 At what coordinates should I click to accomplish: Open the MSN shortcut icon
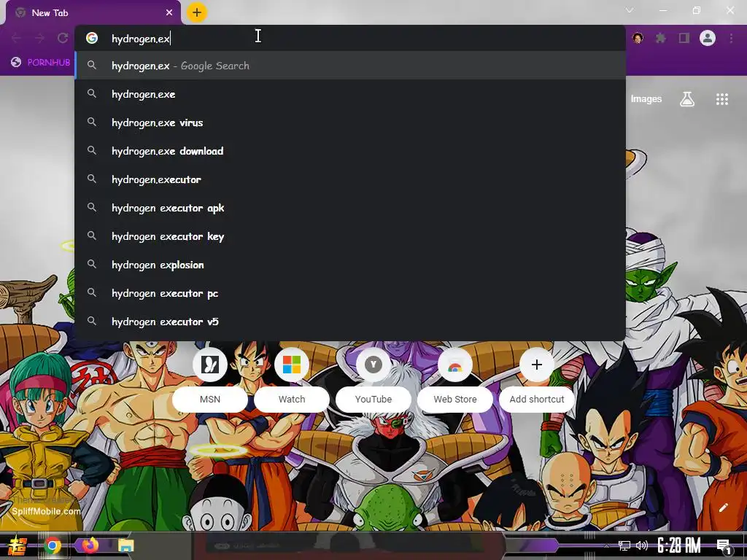(x=210, y=365)
